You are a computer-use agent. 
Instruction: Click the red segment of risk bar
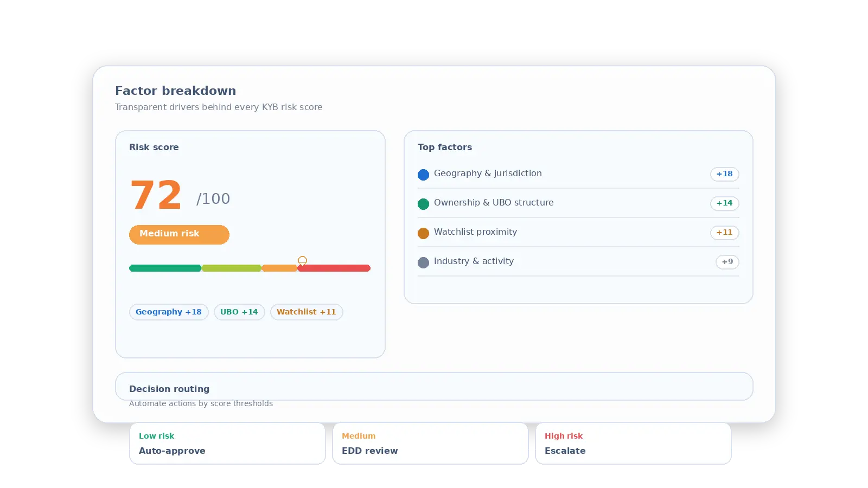[334, 268]
